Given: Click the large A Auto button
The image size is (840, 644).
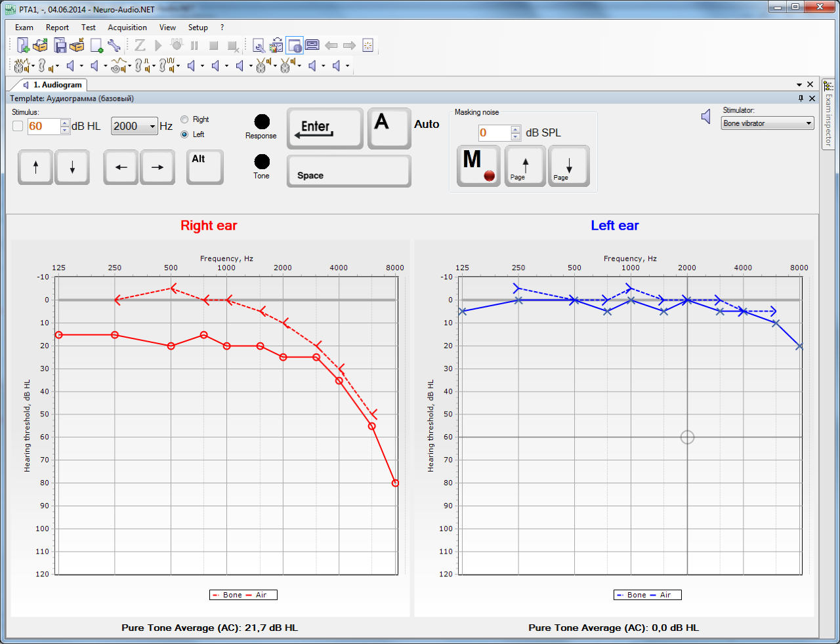Looking at the screenshot, I should (x=389, y=129).
